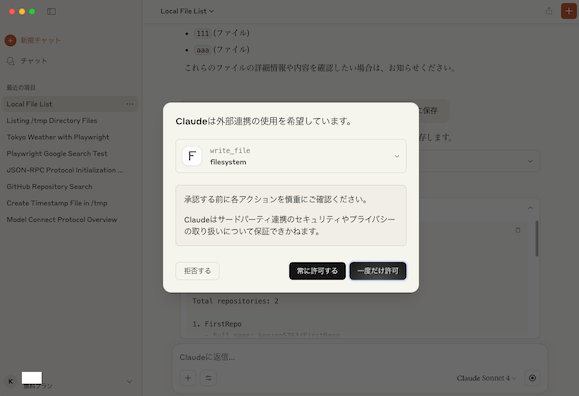Open the three-dot menu for Local File List
The height and width of the screenshot is (396, 579).
(x=130, y=104)
